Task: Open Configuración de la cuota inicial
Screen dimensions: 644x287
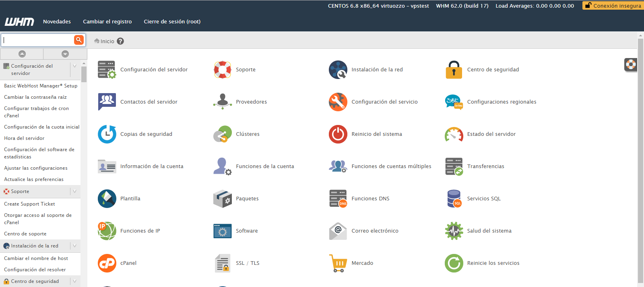Action: pos(42,127)
